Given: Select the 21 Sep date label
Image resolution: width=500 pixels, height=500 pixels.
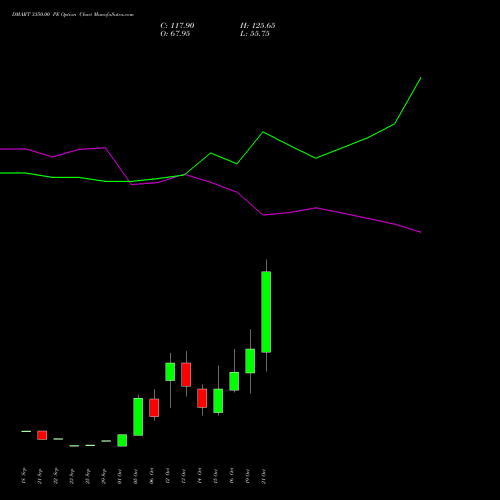Looking at the screenshot, I should click(x=40, y=476).
